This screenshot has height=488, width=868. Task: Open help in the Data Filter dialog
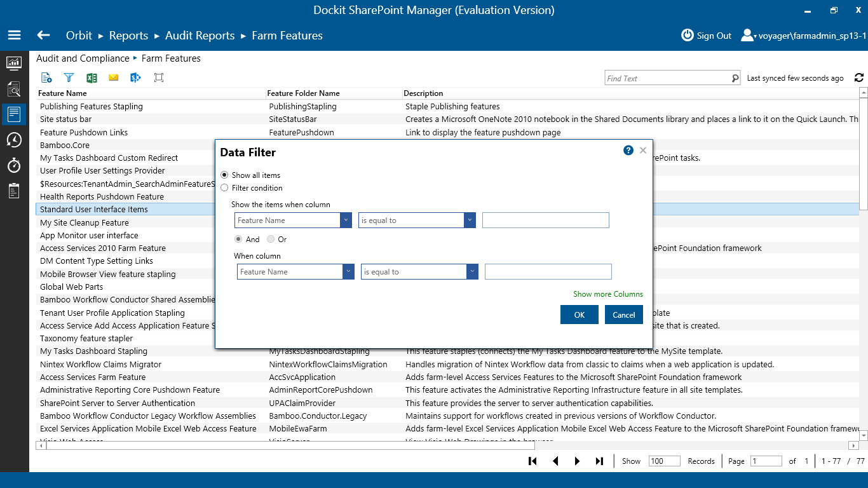coord(628,151)
